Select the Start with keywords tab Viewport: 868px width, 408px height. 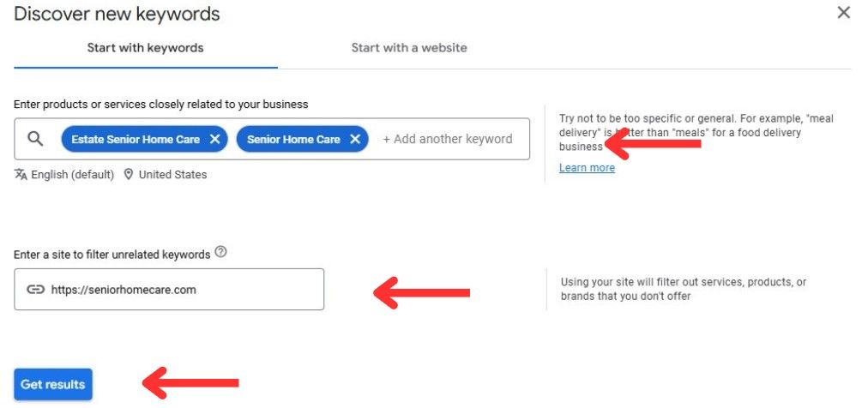(146, 48)
